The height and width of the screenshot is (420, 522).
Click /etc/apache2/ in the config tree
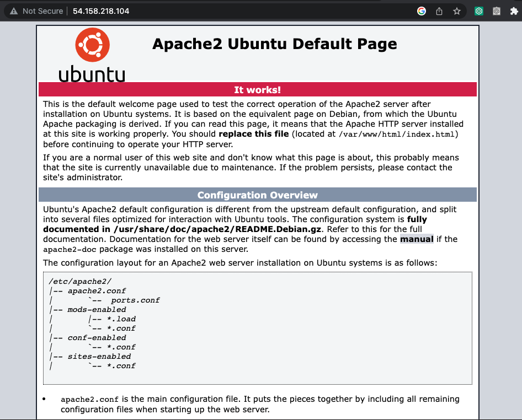(x=80, y=281)
